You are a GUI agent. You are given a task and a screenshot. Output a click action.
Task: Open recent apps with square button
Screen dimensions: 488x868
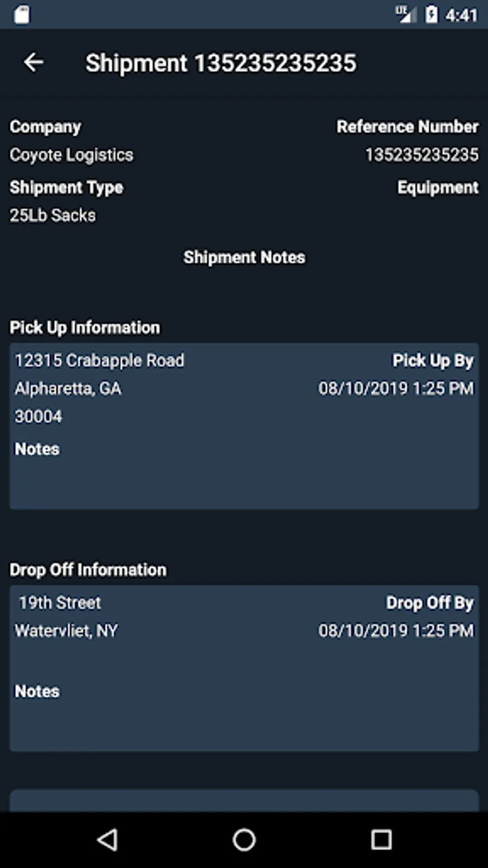click(x=381, y=839)
